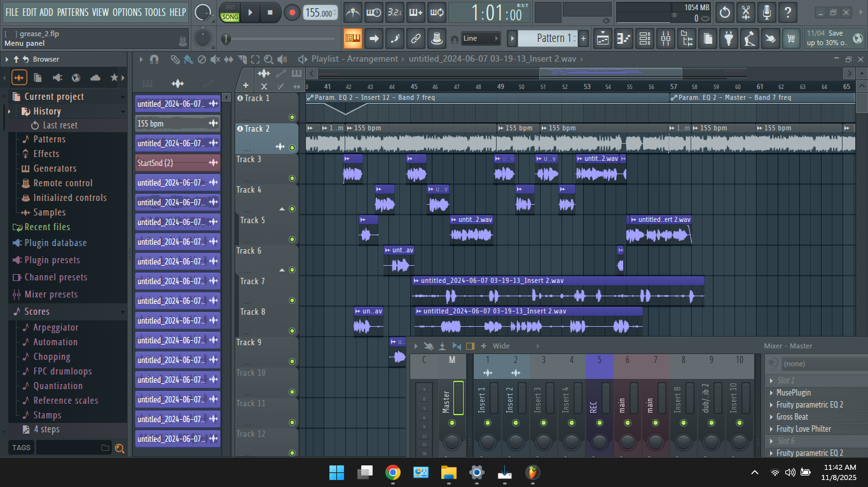Select the Playlist mute tool

(216, 59)
